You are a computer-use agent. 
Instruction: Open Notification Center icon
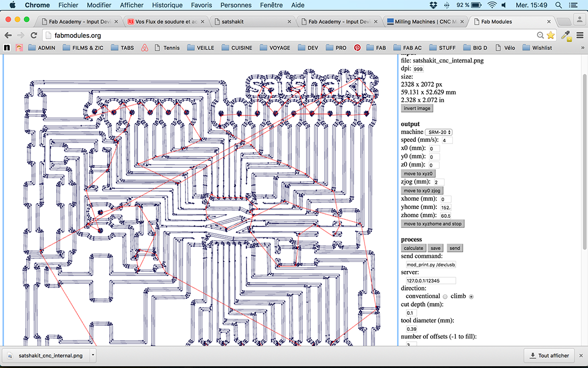(573, 5)
